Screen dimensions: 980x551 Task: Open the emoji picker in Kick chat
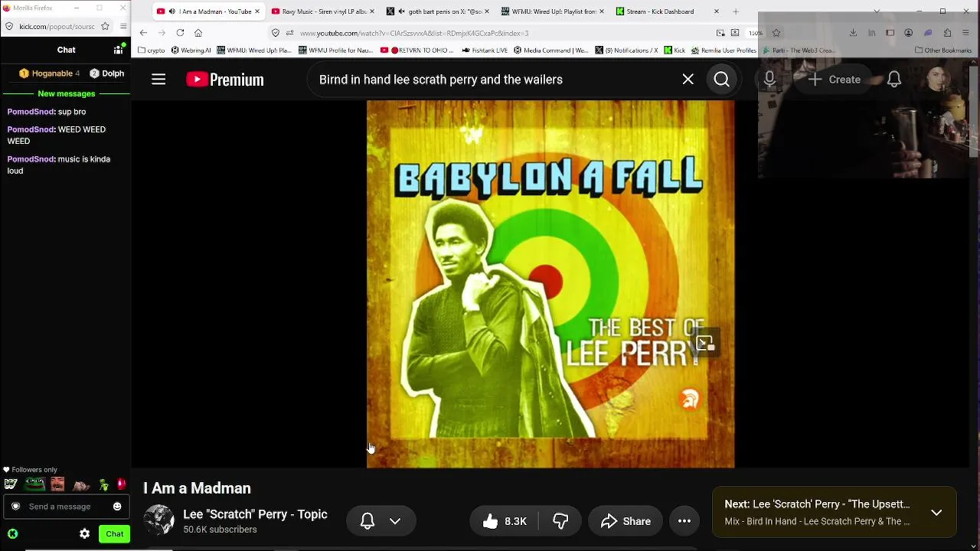117,507
